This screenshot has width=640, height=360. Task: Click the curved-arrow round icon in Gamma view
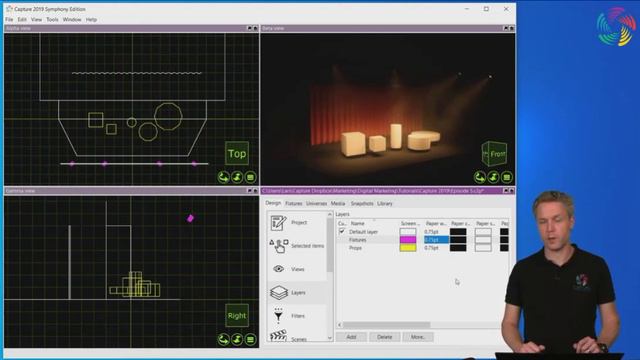(x=223, y=339)
